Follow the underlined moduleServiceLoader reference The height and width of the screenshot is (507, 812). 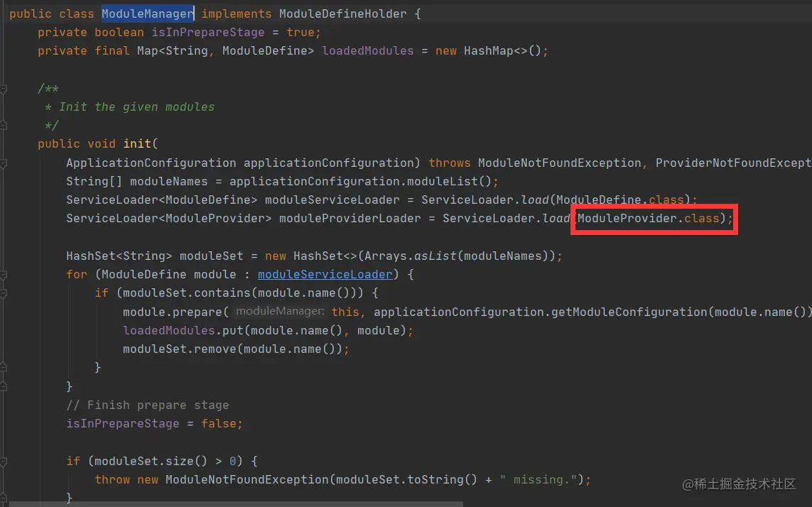click(325, 275)
